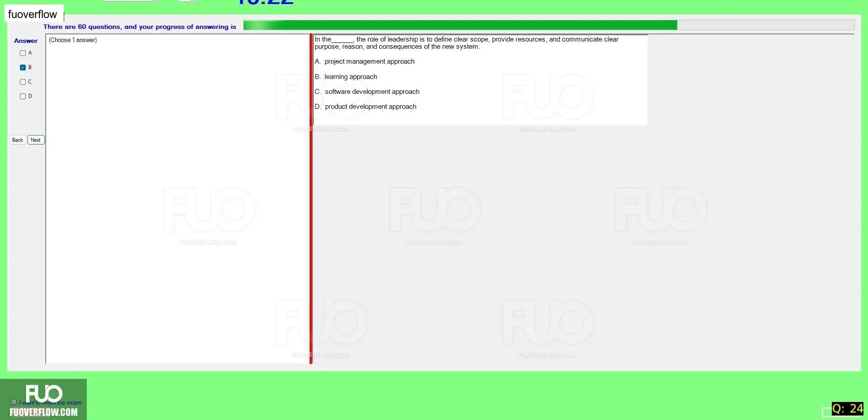Click the 'learning approach' answer text
This screenshot has height=420, width=868.
coord(351,77)
